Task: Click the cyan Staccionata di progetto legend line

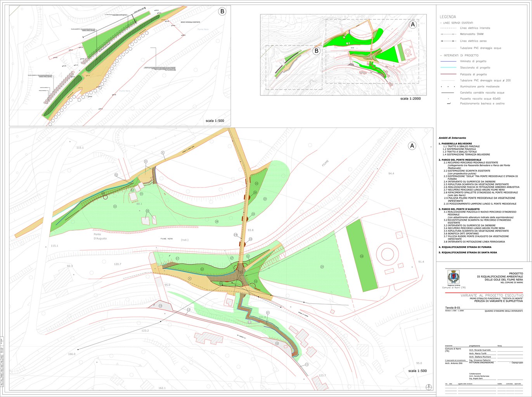Action: click(449, 68)
